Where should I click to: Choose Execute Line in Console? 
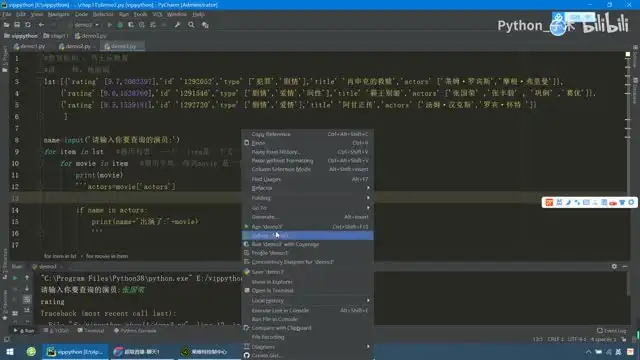308,311
